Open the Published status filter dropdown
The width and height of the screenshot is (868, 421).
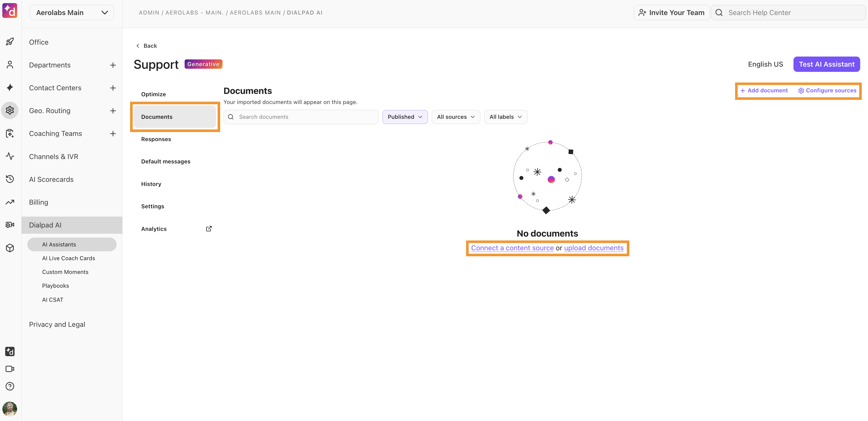(x=405, y=117)
